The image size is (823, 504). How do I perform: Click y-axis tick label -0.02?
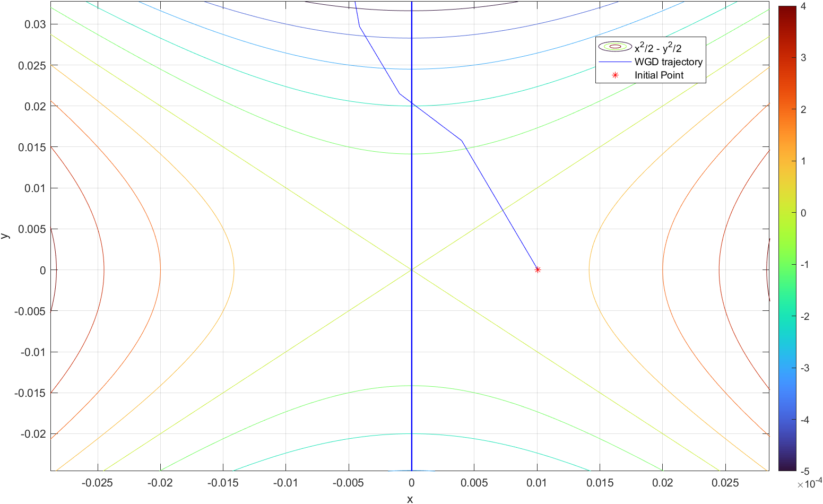[x=34, y=433]
